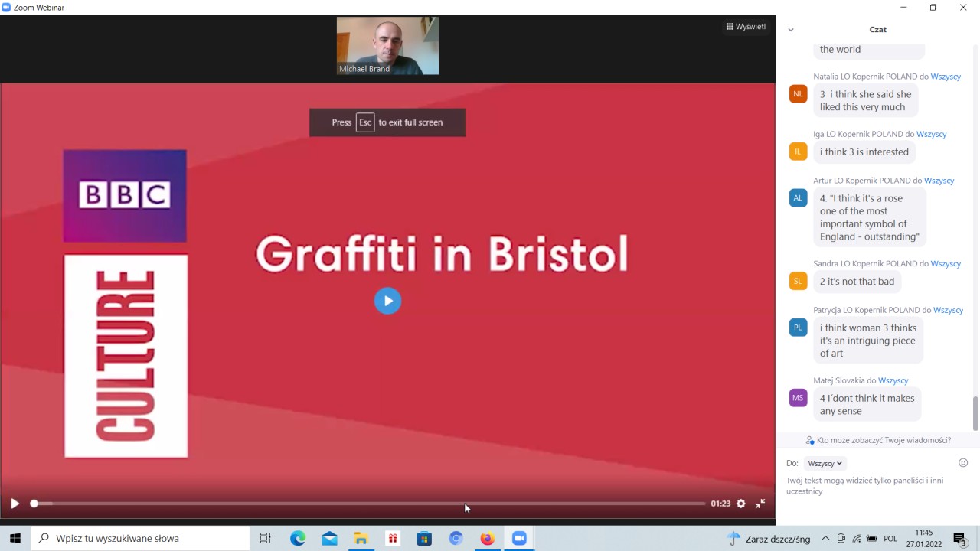The height and width of the screenshot is (551, 980).
Task: Open video settings gear icon
Action: click(741, 504)
